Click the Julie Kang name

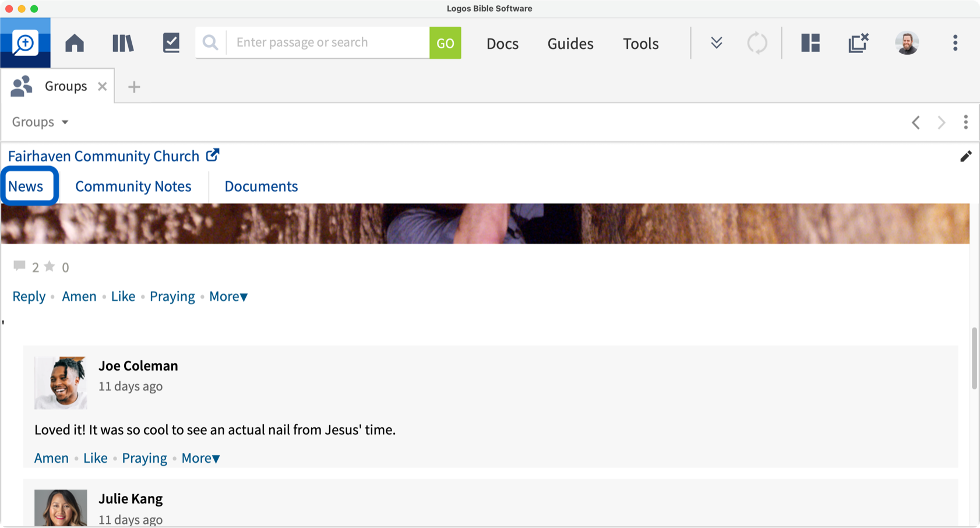pos(131,498)
